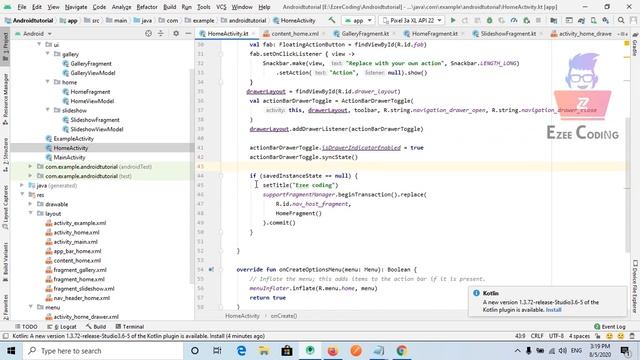Open Project panel gear settings
The image size is (640, 360).
click(176, 33)
